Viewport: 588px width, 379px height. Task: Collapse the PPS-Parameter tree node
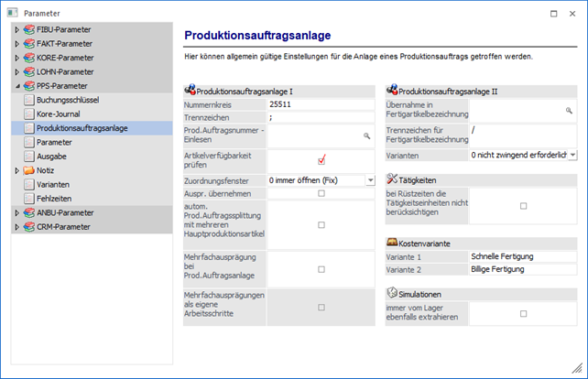click(x=16, y=86)
